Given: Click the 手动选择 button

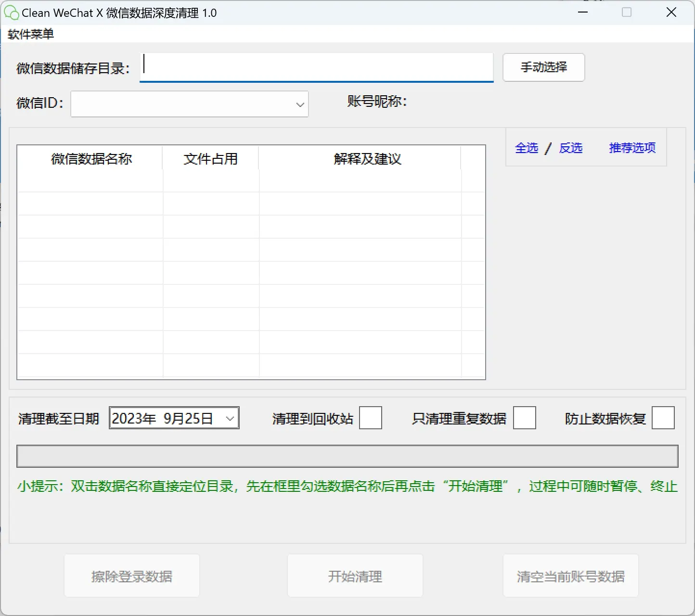Looking at the screenshot, I should (544, 67).
